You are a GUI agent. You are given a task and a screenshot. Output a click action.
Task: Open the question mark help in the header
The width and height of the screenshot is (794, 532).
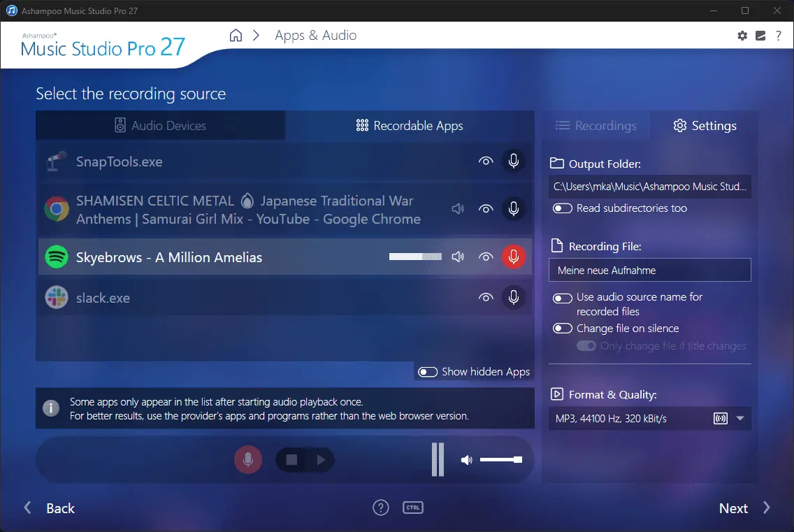(779, 36)
